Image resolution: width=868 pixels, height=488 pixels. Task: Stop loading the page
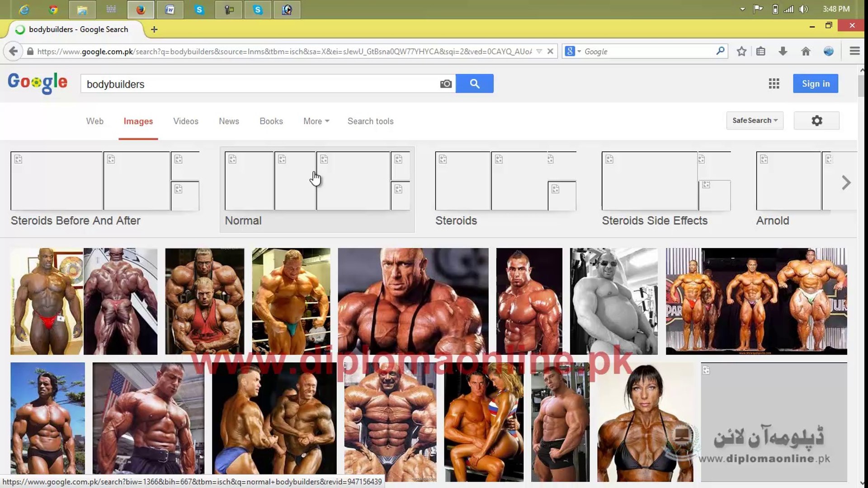pos(550,51)
